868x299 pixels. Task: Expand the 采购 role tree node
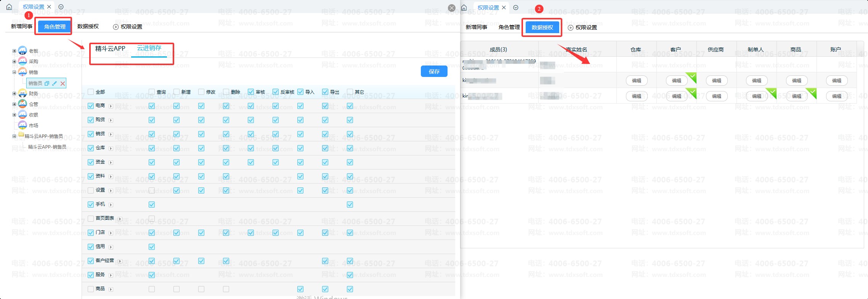tap(14, 61)
